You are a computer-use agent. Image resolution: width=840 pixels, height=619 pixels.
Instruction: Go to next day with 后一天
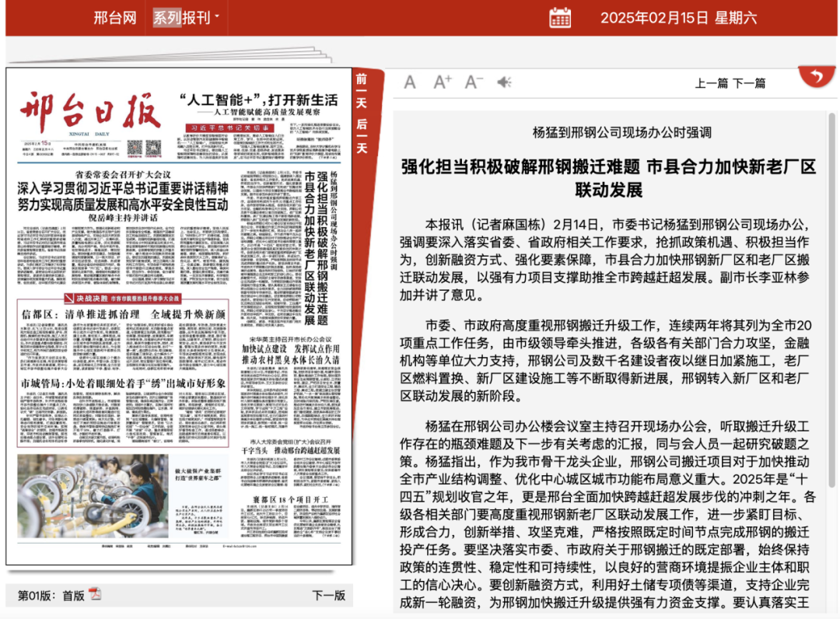point(362,135)
